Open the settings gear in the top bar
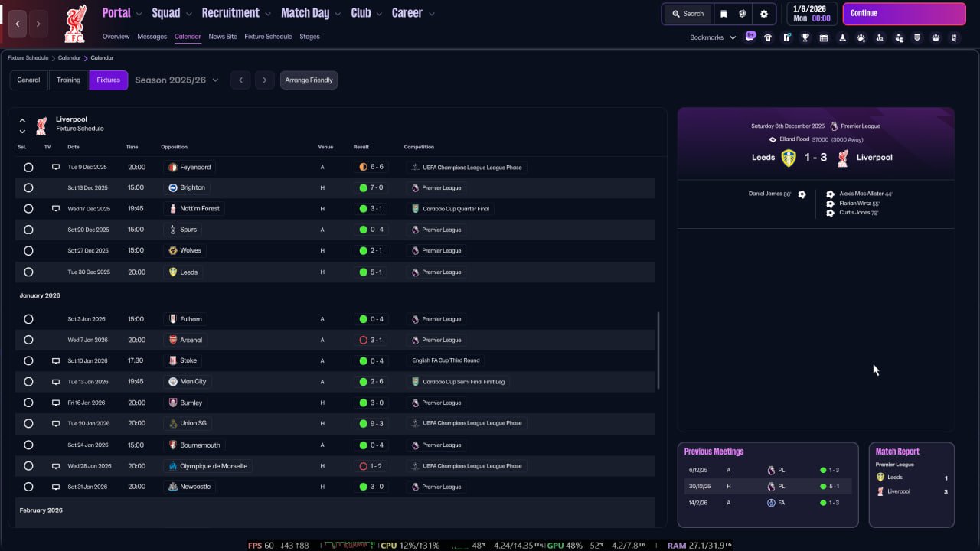The width and height of the screenshot is (980, 551). point(764,14)
